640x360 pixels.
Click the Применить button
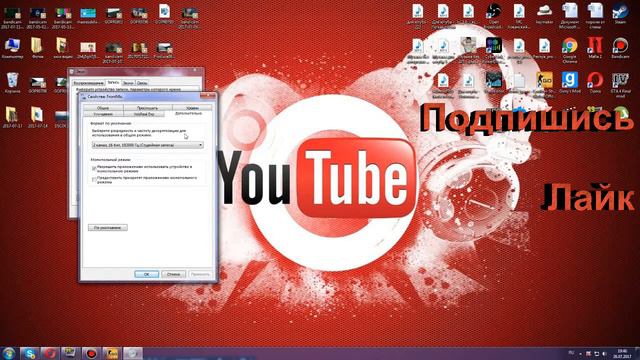tap(200, 274)
